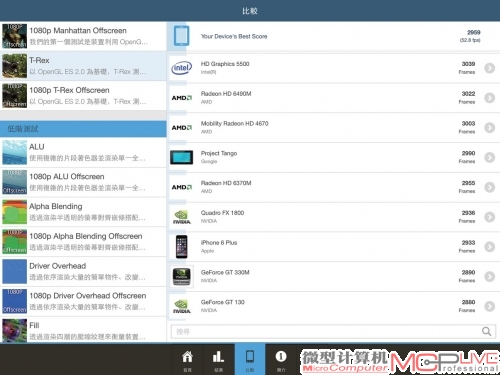Select 1080p ALU Offscreen test
The width and height of the screenshot is (500, 375).
pos(83,182)
